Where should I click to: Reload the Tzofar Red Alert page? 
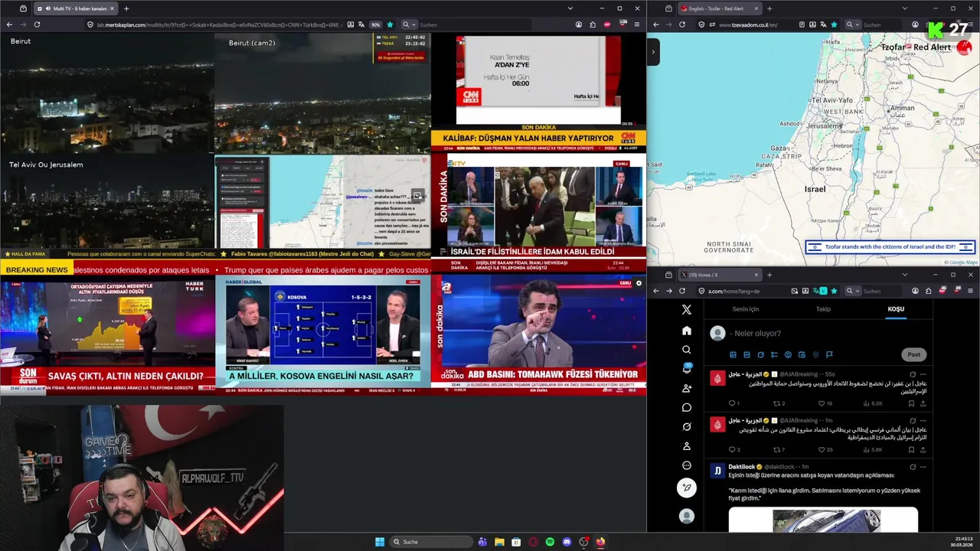pyautogui.click(x=682, y=24)
